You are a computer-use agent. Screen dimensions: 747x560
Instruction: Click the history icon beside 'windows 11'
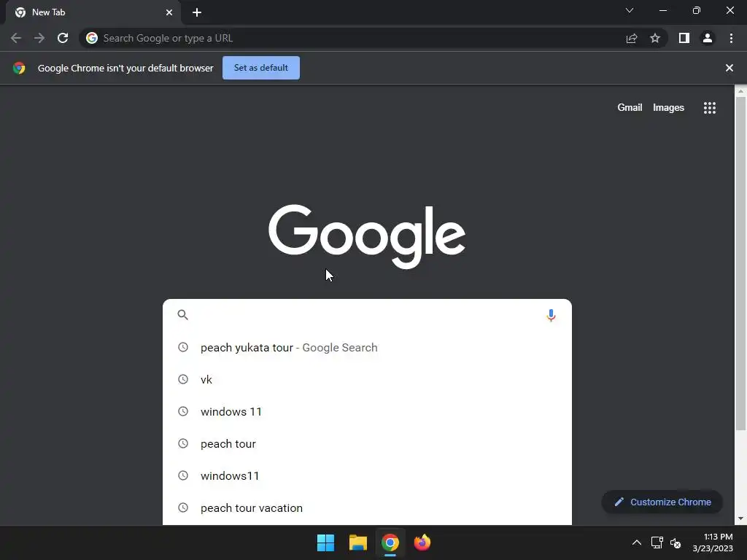click(x=183, y=411)
